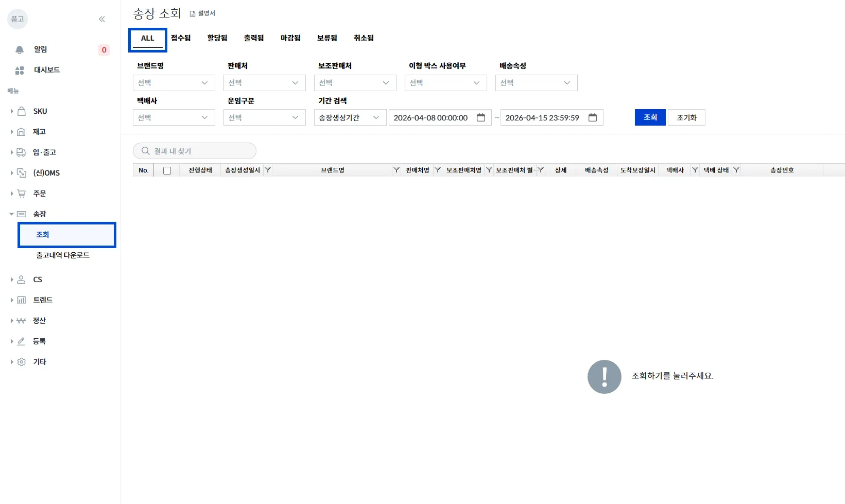845x504 pixels.
Task: Click the 송장 invoice icon
Action: (21, 214)
